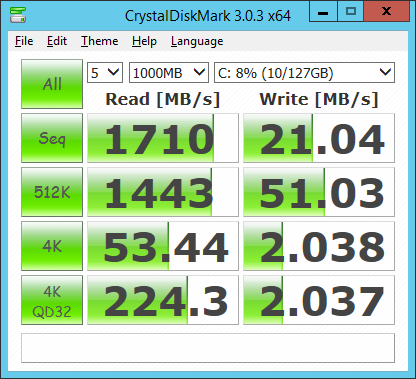Run all benchmarks with the All button
The image size is (416, 379).
[52, 84]
